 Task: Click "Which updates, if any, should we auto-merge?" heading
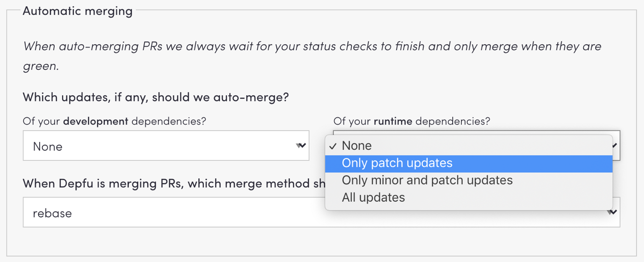click(155, 97)
